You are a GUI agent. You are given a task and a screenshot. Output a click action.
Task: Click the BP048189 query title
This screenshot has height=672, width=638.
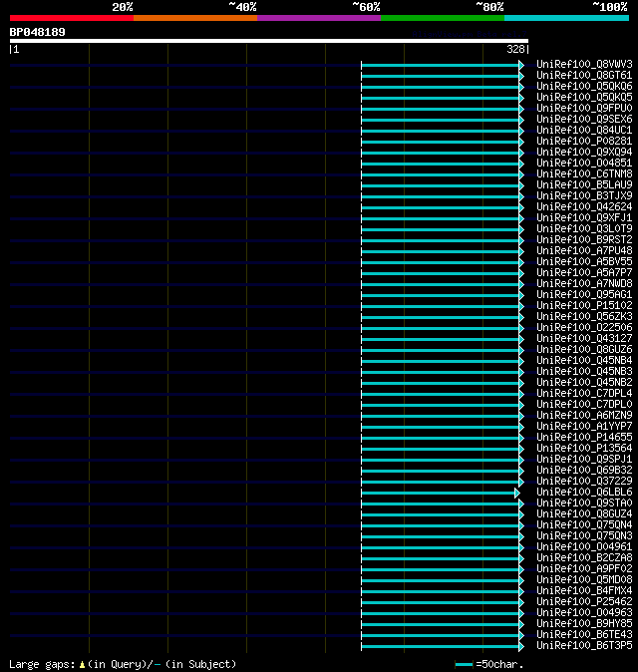[x=37, y=32]
